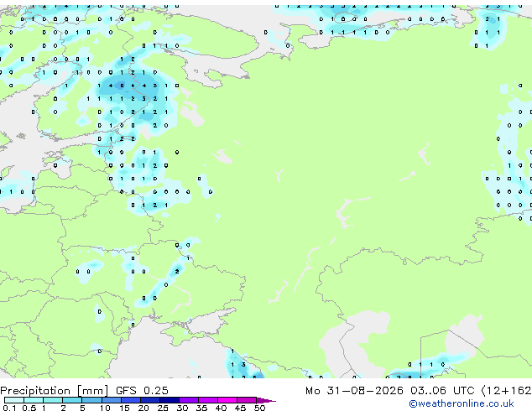The height and width of the screenshot is (411, 532).
Task: Click the "2" value in the Ukraine rain band
Action: pos(177,272)
